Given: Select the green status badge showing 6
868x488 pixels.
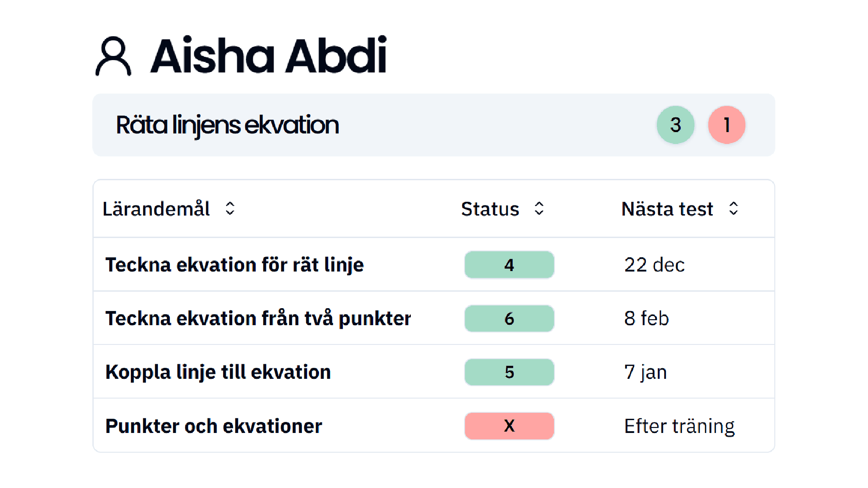Looking at the screenshot, I should (x=509, y=318).
